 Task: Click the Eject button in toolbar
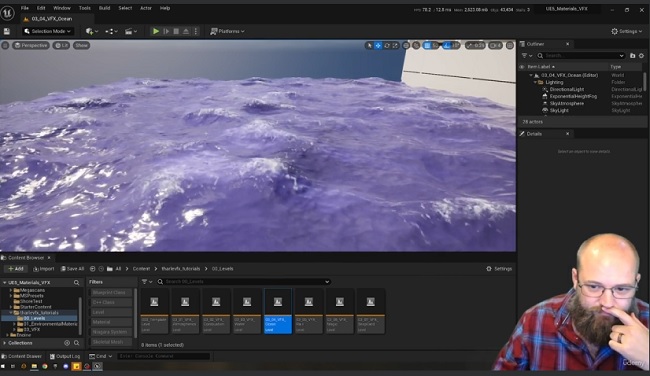pyautogui.click(x=186, y=31)
